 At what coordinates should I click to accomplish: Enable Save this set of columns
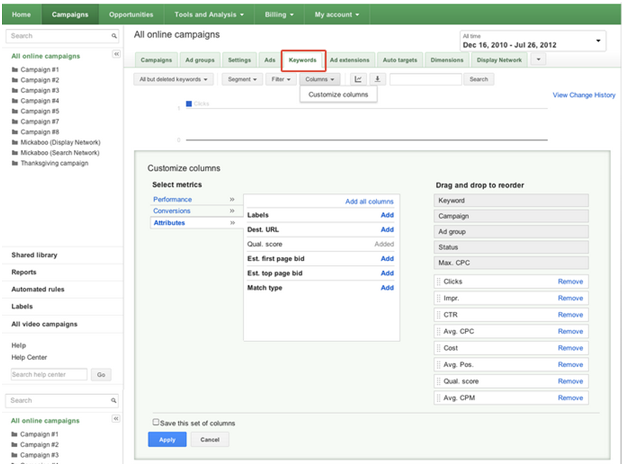click(155, 422)
